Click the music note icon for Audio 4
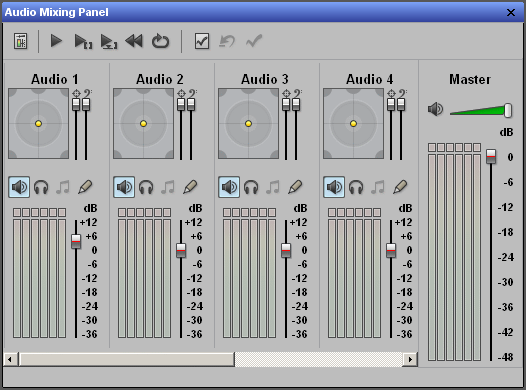This screenshot has width=526, height=390. click(x=378, y=187)
